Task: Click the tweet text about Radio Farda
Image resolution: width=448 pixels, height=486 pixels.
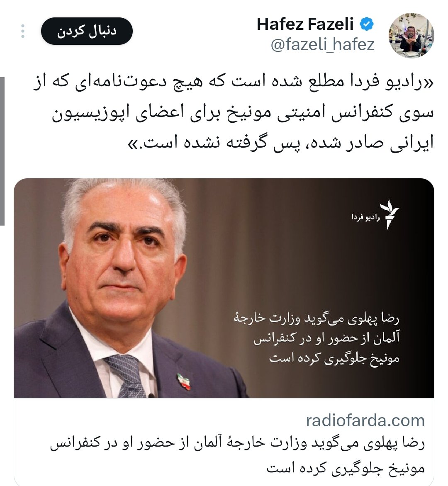Action: pos(233,112)
